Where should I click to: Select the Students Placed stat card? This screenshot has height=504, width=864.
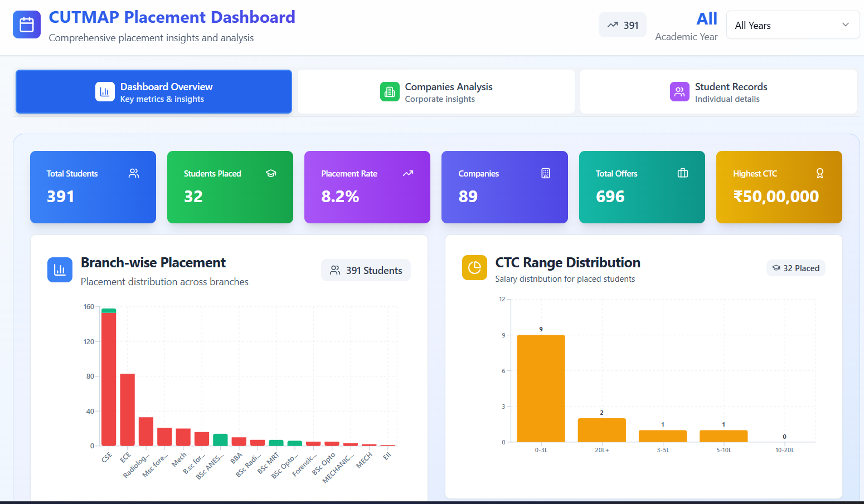pos(230,187)
